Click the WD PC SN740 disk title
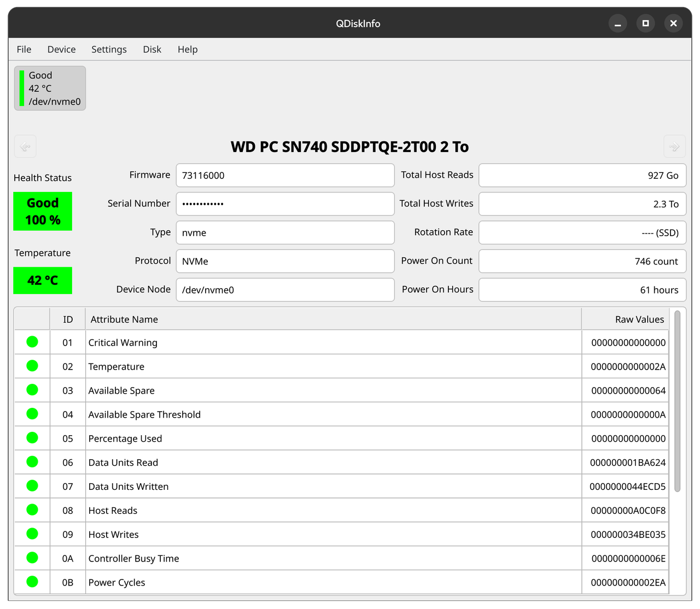Screen dimensions: 700x609 (350, 147)
